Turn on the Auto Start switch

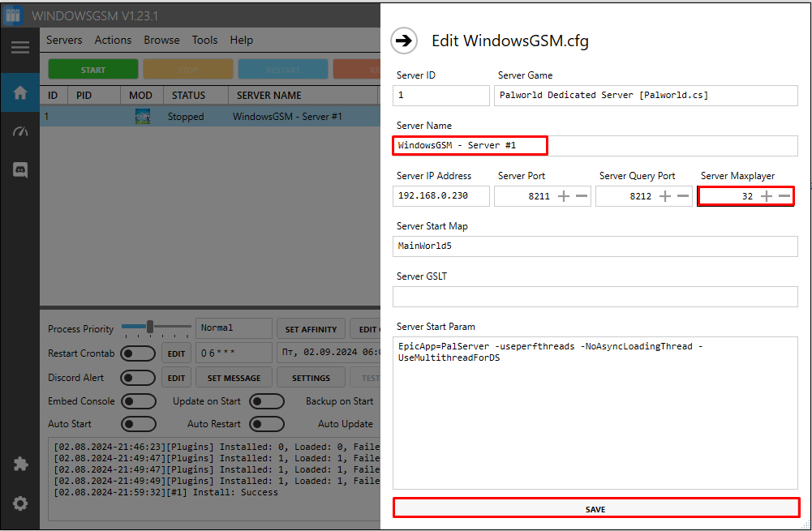pyautogui.click(x=138, y=424)
